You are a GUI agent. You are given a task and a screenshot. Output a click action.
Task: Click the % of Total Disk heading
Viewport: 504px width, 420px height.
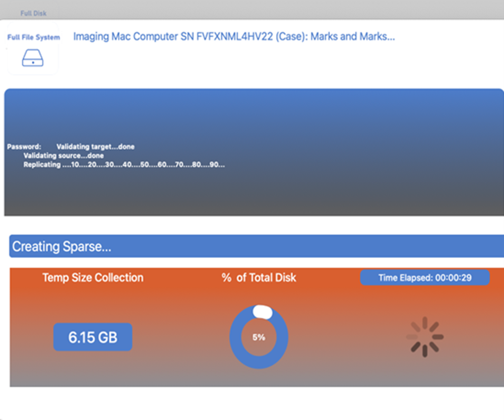coord(259,277)
